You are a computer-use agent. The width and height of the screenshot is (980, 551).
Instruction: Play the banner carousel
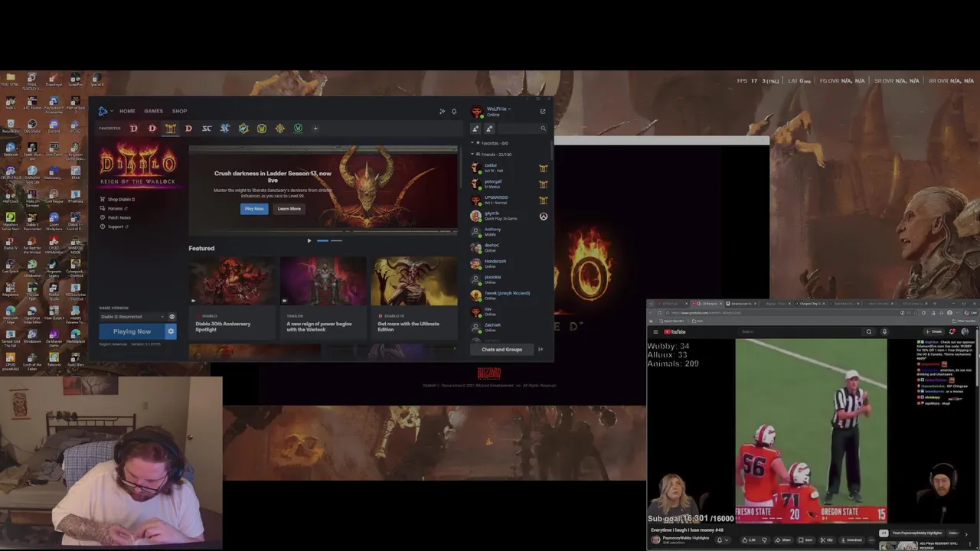click(x=309, y=241)
